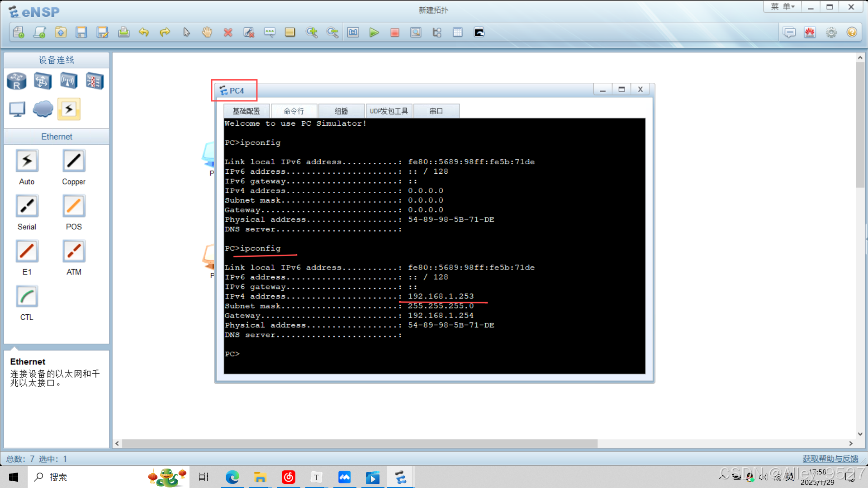The width and height of the screenshot is (868, 488).
Task: Select the zoom in toolbar icon
Action: click(312, 32)
